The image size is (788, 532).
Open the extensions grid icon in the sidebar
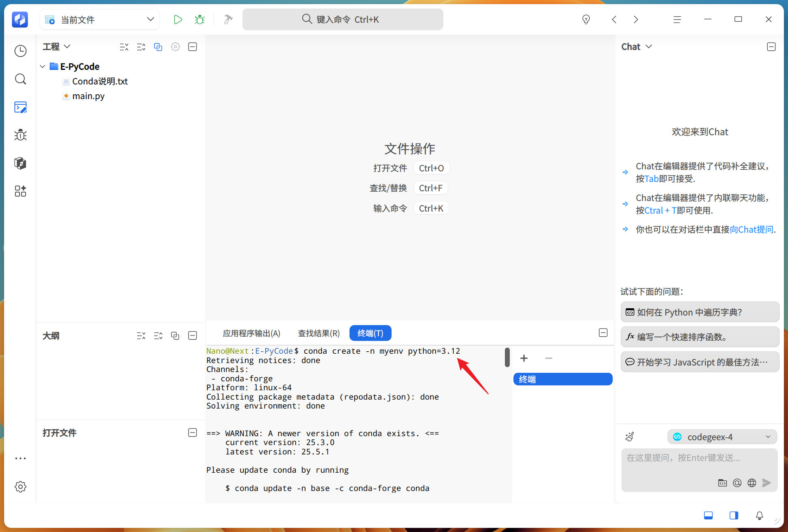coord(20,191)
